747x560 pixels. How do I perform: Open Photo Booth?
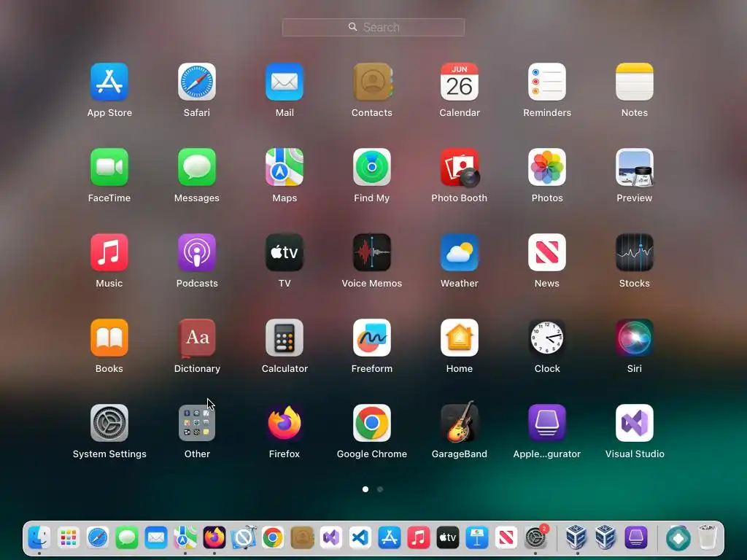[x=460, y=167]
